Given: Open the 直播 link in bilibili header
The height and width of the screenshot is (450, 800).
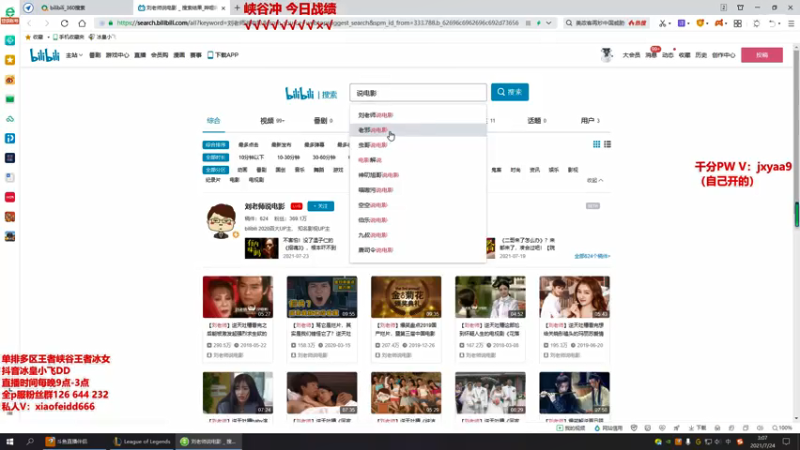Looking at the screenshot, I should pyautogui.click(x=140, y=55).
